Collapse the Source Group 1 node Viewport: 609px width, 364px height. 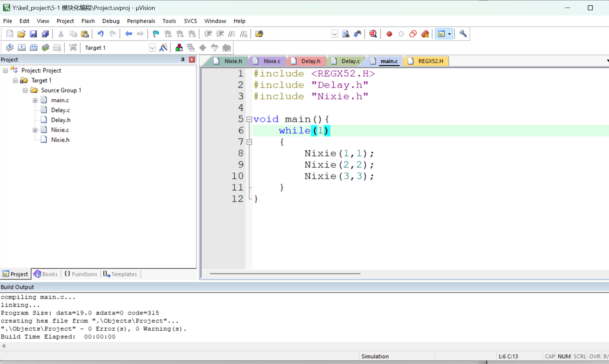coord(25,91)
